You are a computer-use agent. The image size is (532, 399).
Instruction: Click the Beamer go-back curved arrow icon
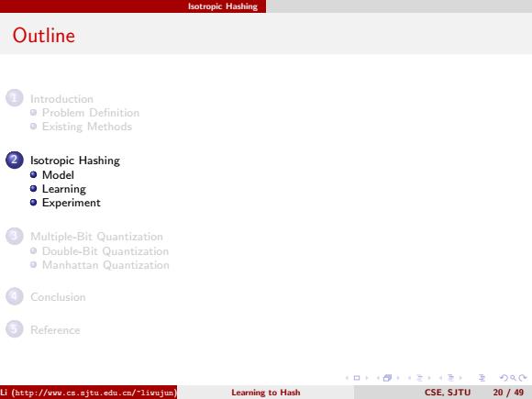pos(504,378)
